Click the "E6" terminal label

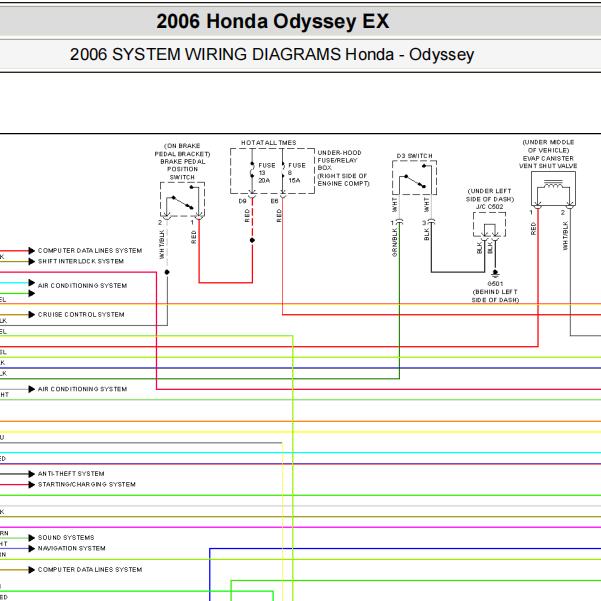pos(274,201)
